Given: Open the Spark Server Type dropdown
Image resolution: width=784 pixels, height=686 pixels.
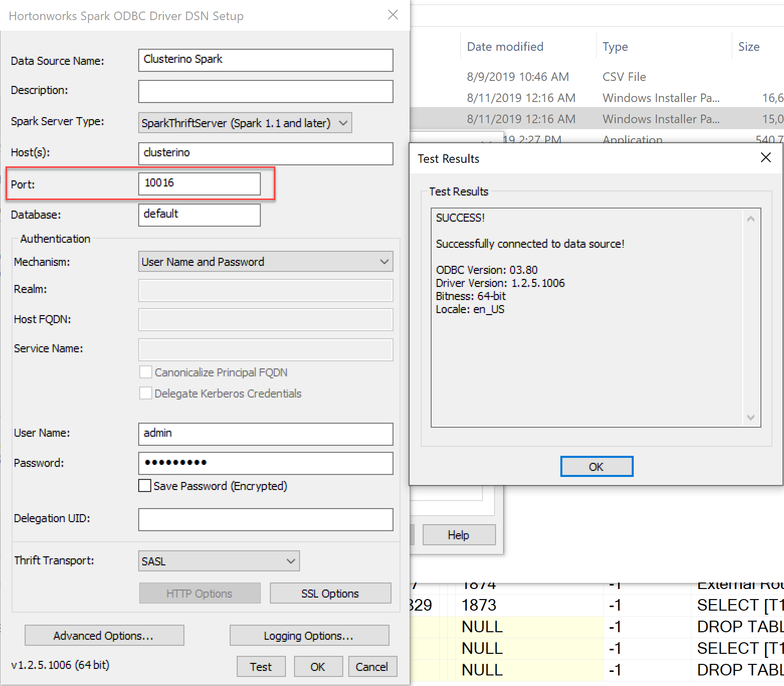Looking at the screenshot, I should pyautogui.click(x=244, y=123).
